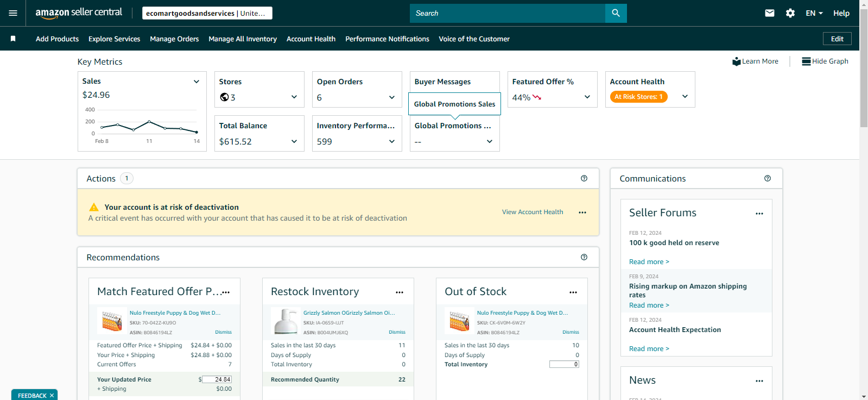
Task: Open help icon for Actions panel
Action: 584,178
